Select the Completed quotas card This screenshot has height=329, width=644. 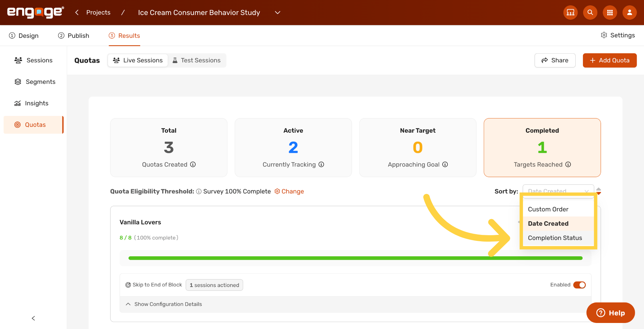pos(542,147)
